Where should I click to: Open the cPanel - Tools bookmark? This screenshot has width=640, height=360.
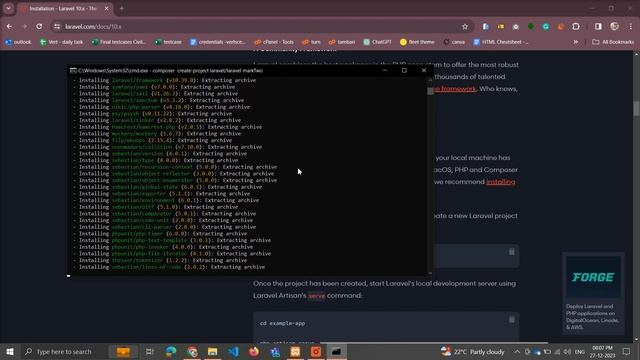tap(274, 42)
